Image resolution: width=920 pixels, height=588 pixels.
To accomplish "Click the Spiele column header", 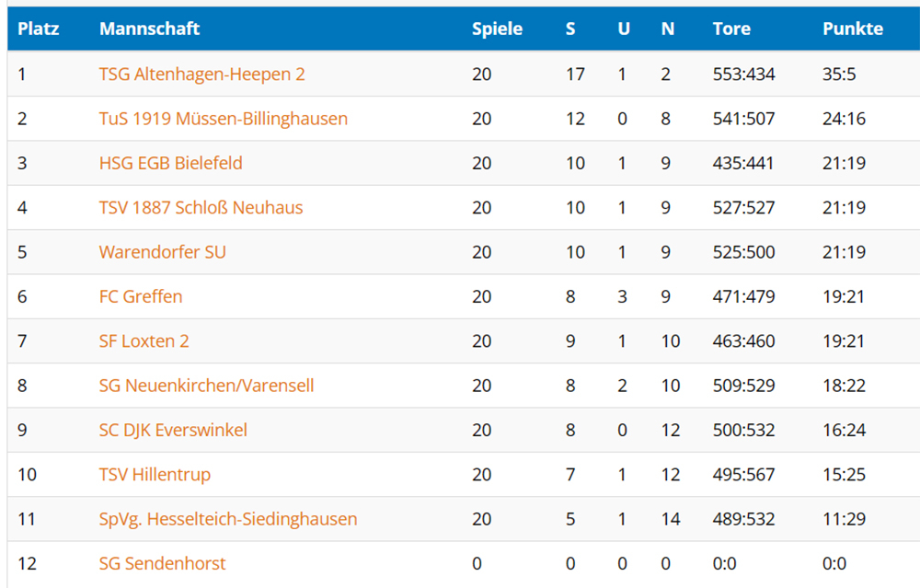I will [497, 29].
